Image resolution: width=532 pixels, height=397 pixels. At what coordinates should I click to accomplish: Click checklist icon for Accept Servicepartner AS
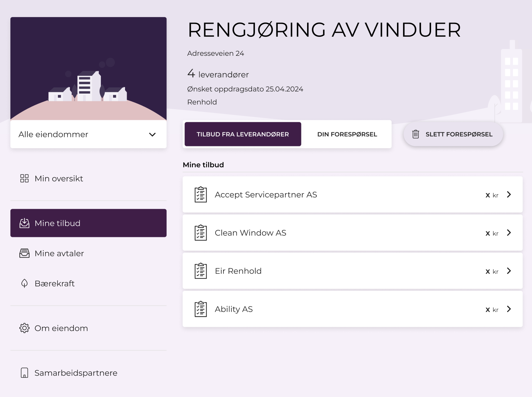pos(201,194)
